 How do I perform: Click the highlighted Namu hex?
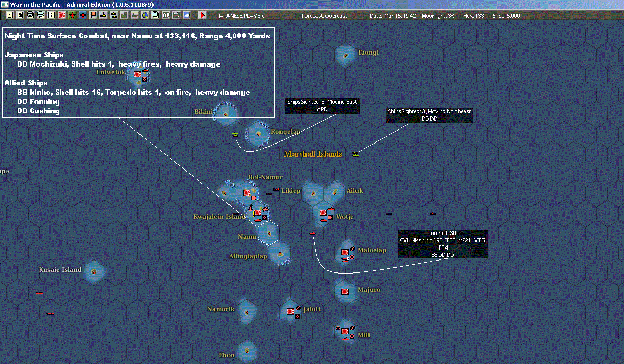point(269,233)
